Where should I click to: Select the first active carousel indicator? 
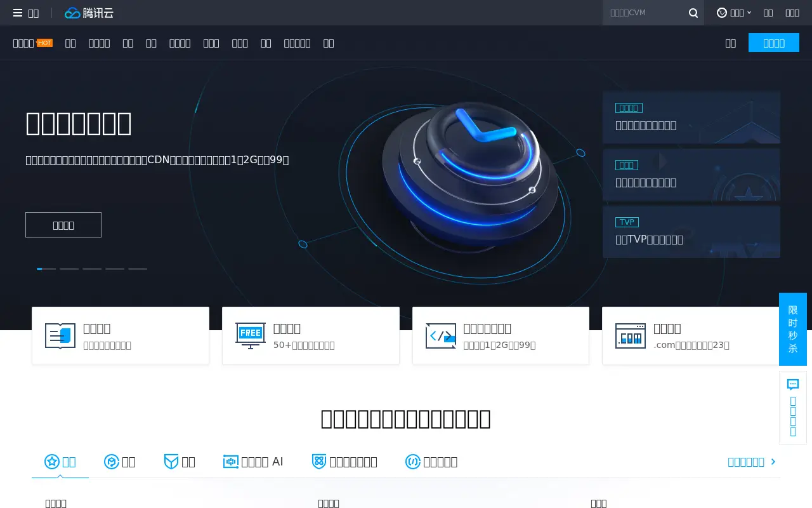[x=46, y=269]
